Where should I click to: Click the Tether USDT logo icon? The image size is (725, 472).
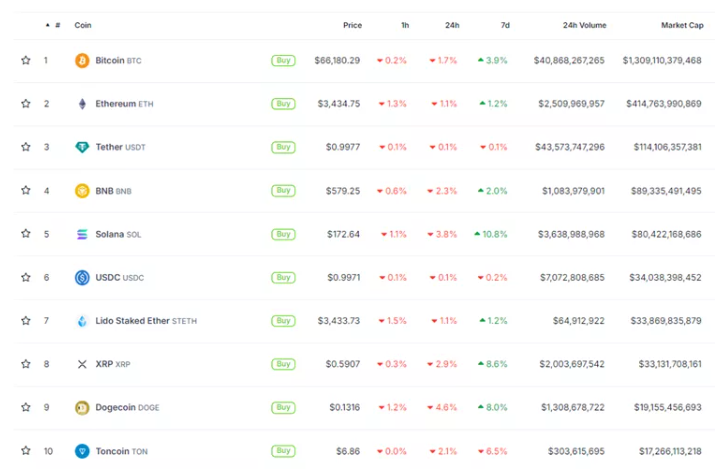click(x=82, y=147)
